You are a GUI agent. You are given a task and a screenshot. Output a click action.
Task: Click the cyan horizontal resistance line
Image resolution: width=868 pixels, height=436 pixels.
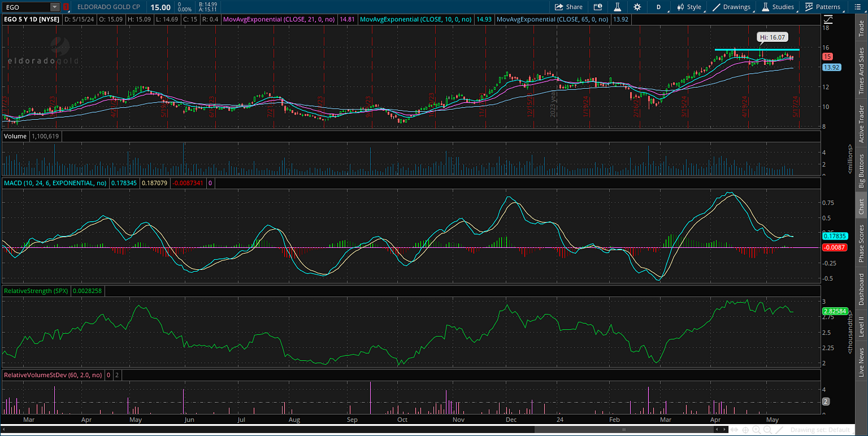[x=757, y=49]
